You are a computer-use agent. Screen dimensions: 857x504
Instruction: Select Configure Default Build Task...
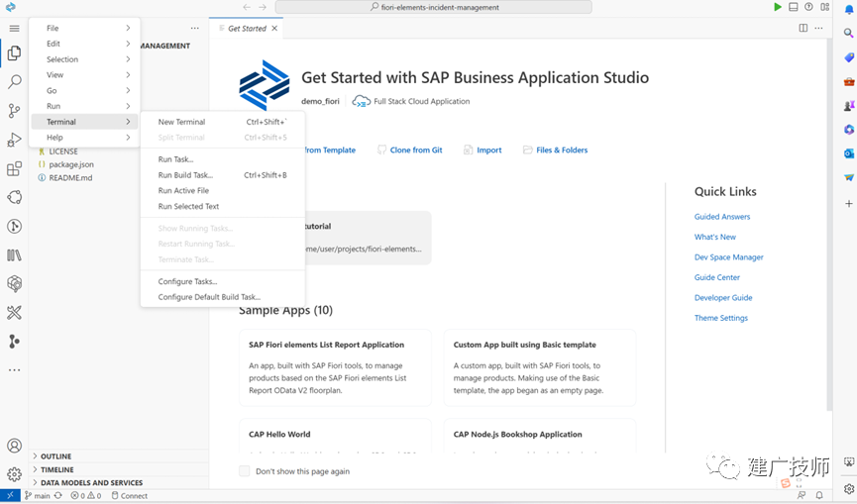point(223,297)
